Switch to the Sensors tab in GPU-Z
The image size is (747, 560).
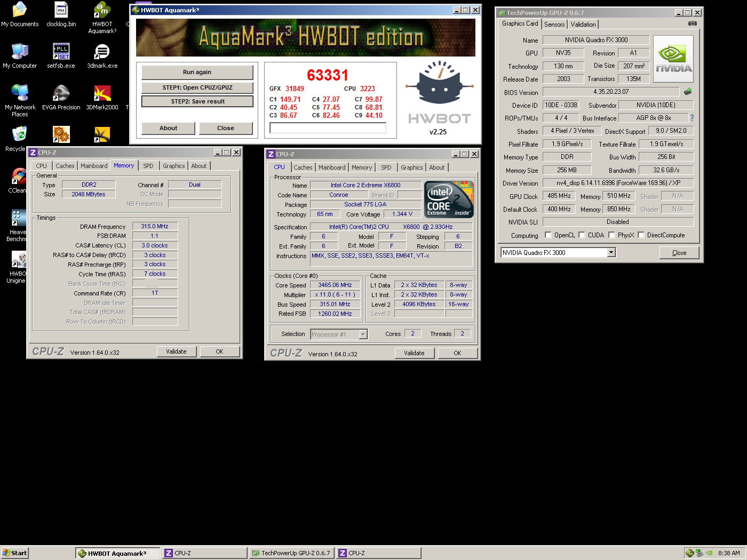[554, 25]
